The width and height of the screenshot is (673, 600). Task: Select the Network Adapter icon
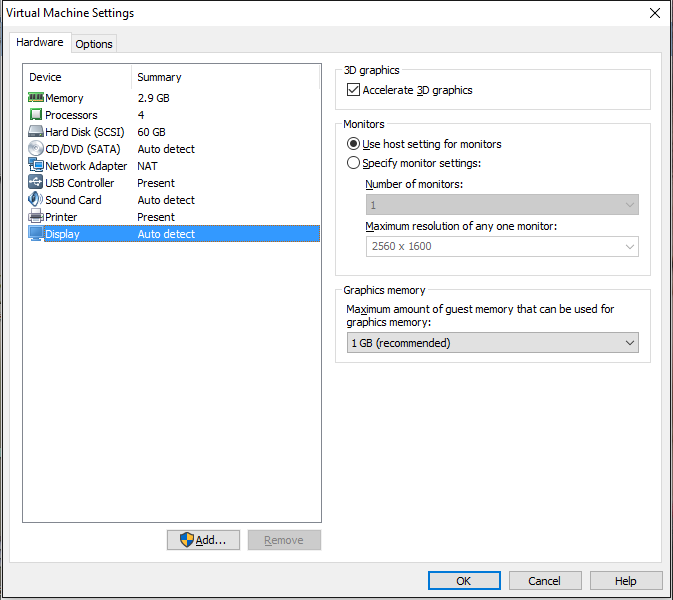pyautogui.click(x=36, y=166)
